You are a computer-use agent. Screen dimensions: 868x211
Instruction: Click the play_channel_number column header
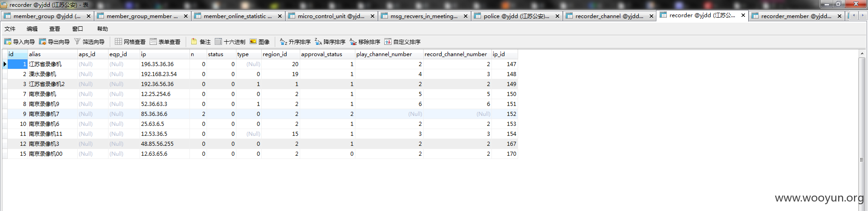pos(389,54)
